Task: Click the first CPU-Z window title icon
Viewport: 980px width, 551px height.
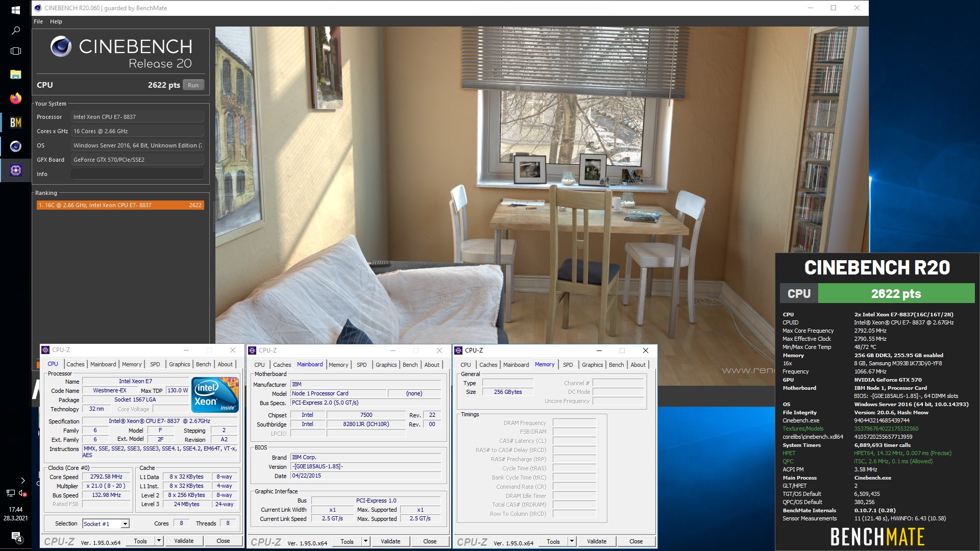Action: pos(45,350)
